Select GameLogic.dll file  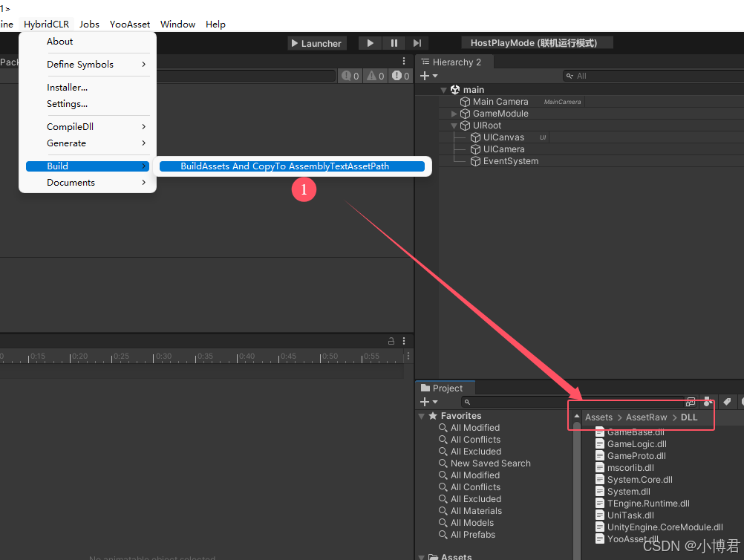(x=631, y=443)
